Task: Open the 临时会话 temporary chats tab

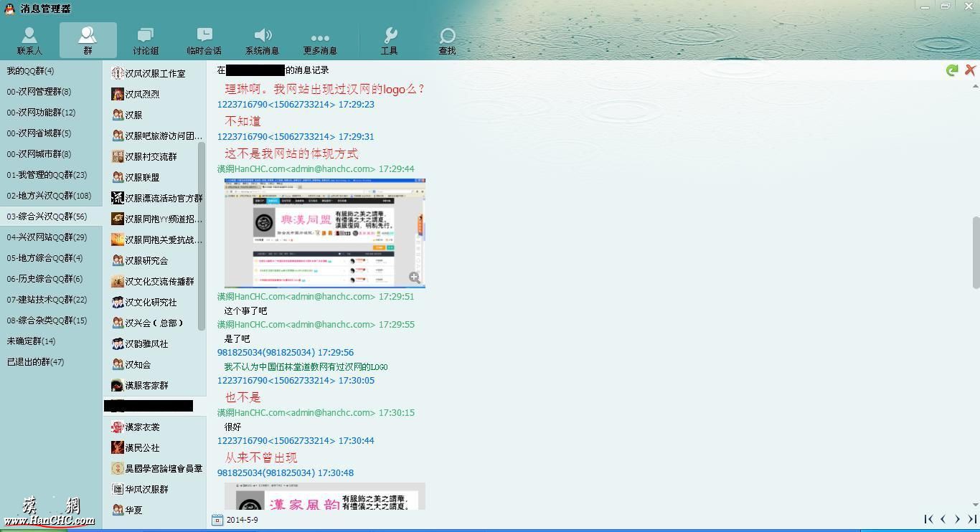Action: pos(204,41)
